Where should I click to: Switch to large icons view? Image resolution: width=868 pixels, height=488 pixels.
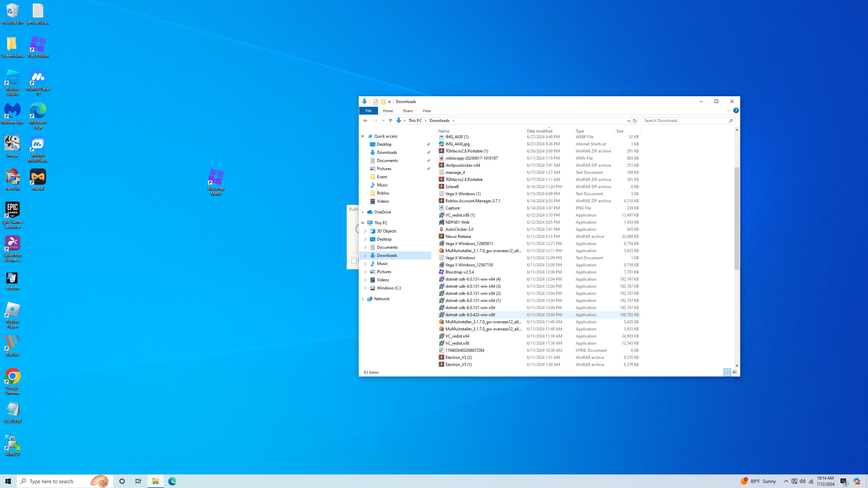coord(734,372)
